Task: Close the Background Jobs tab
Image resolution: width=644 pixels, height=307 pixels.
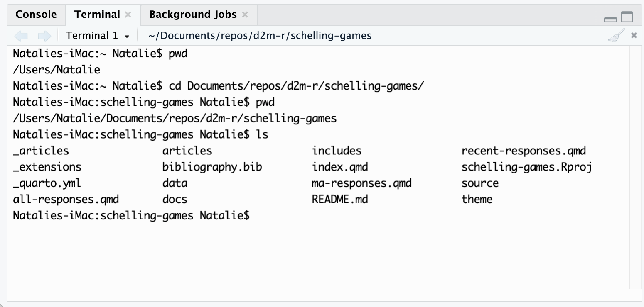Action: click(245, 15)
